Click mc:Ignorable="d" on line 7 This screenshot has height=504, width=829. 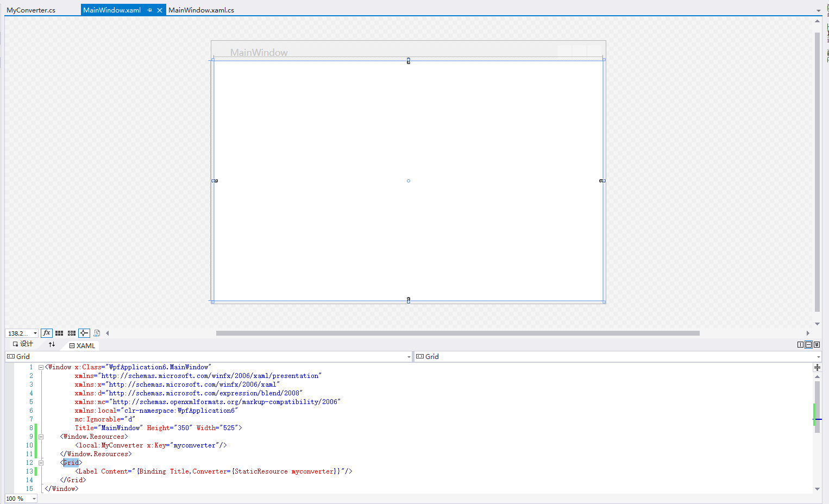pos(105,419)
